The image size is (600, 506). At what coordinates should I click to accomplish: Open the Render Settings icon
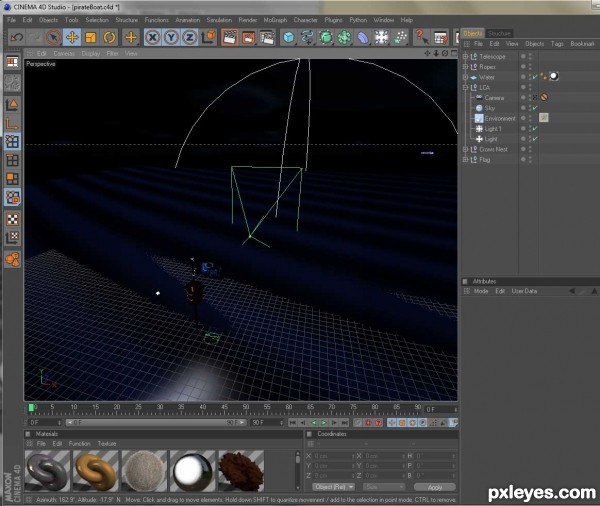267,38
